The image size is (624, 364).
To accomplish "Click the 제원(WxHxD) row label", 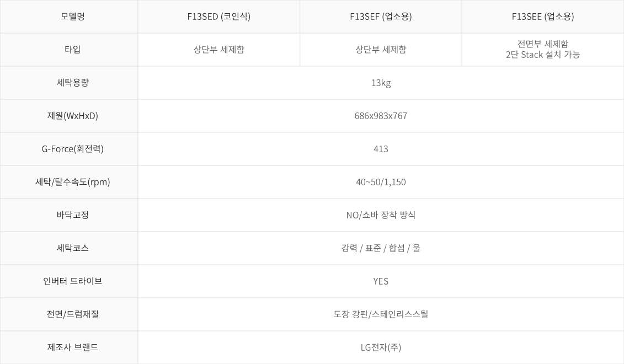I will (x=72, y=116).
